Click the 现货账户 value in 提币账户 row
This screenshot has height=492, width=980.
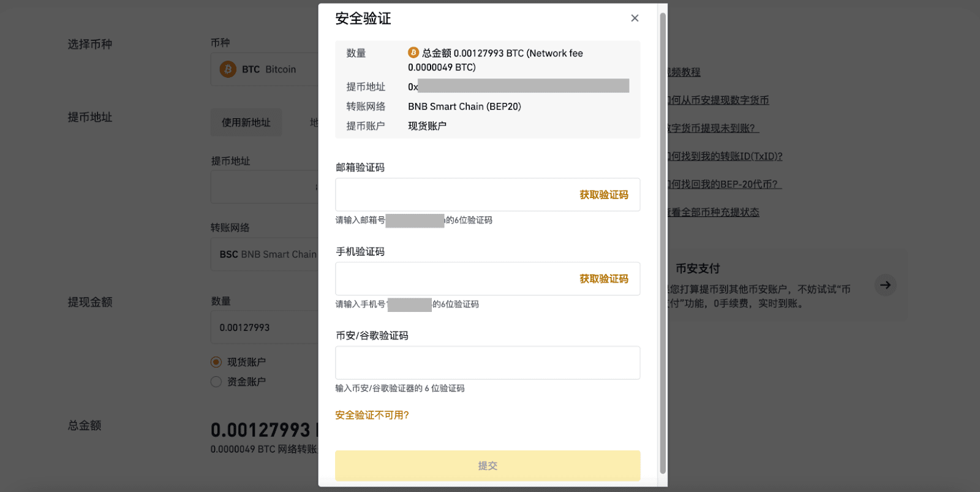(x=427, y=126)
